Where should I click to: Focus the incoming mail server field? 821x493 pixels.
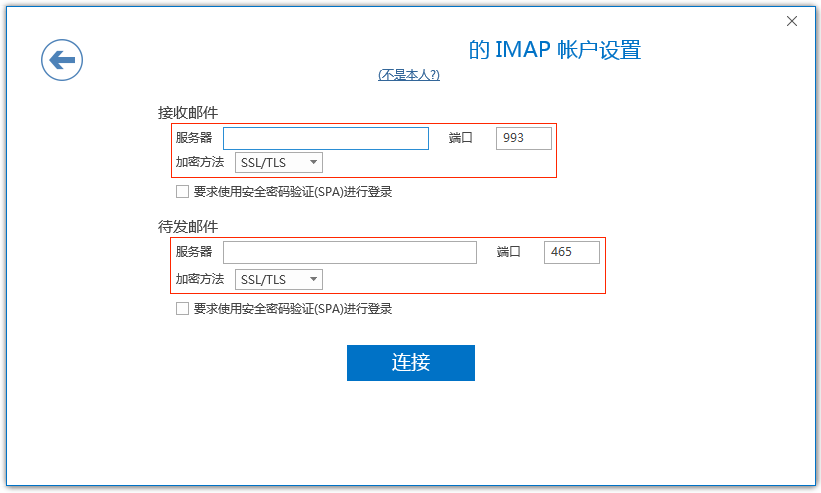pyautogui.click(x=326, y=138)
